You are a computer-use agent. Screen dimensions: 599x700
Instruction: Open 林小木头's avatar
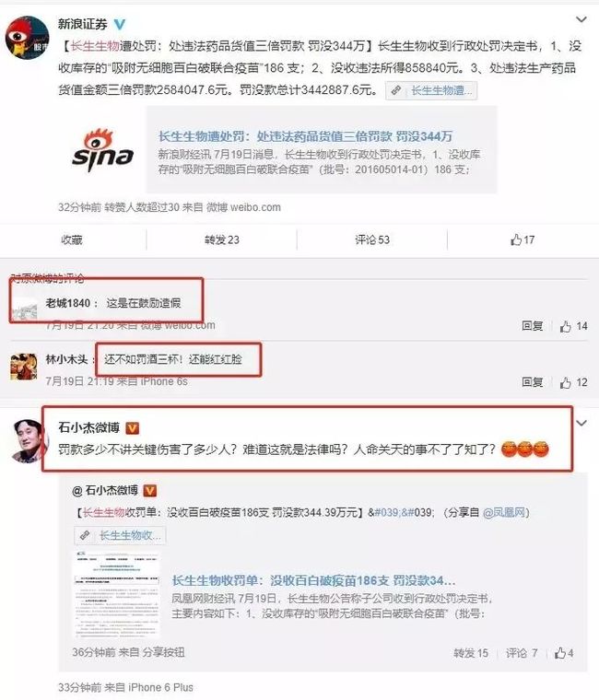point(24,367)
